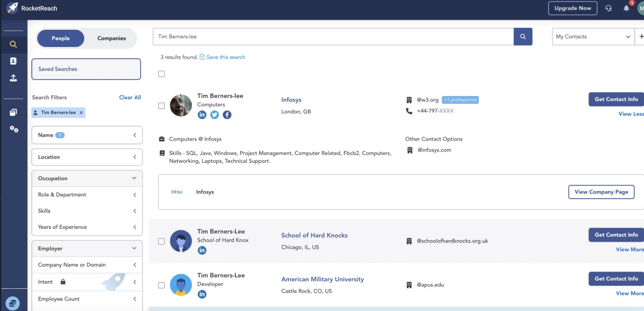Click the Upgrade Now button
This screenshot has height=311, width=644.
pyautogui.click(x=573, y=8)
